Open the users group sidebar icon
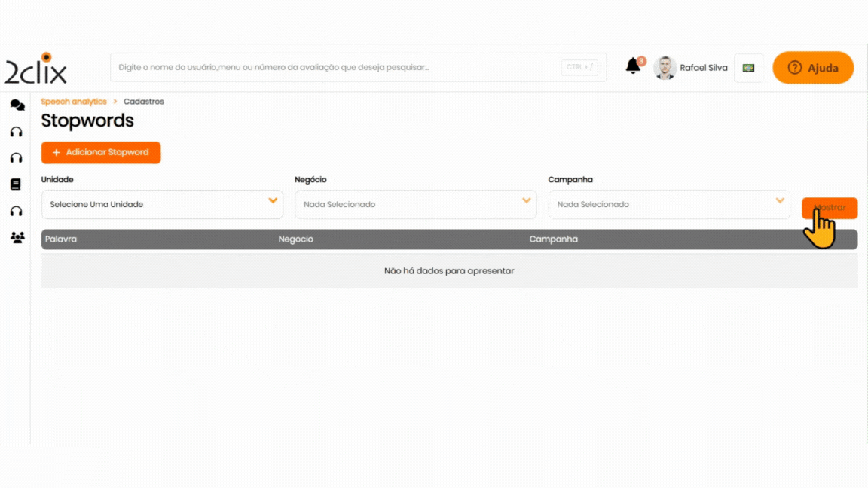Screen dimensions: 868x488 pyautogui.click(x=17, y=238)
